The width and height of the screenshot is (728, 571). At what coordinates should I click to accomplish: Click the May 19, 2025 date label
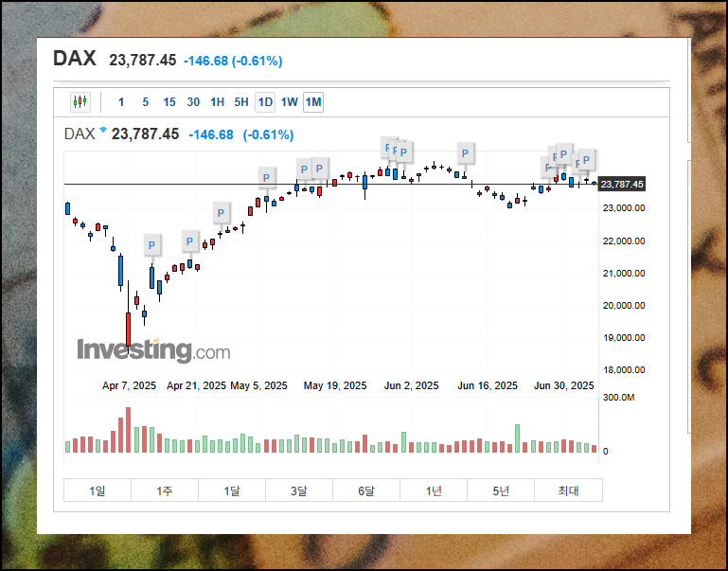pos(335,385)
